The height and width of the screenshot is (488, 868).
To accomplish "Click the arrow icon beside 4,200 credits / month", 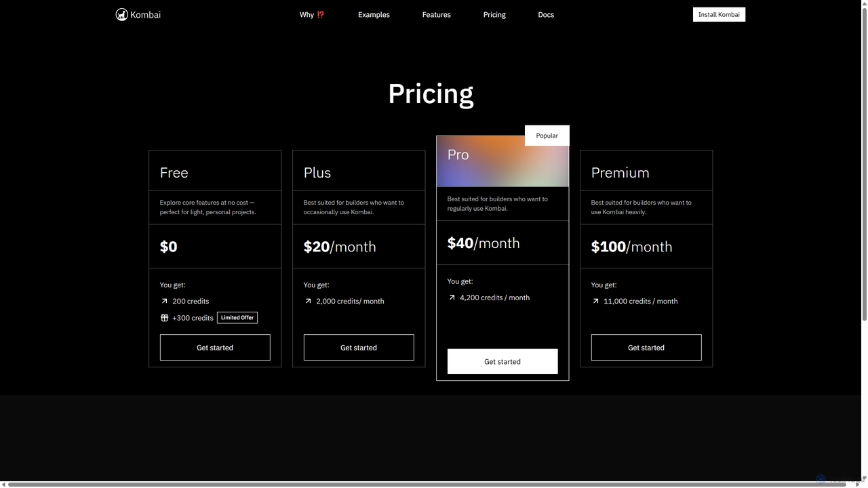I will tap(452, 298).
